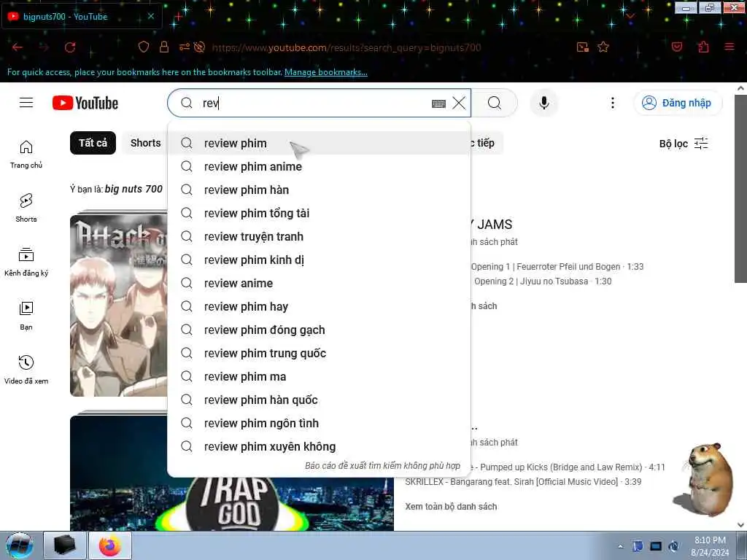Viewport: 747px width, 560px height.
Task: Open the Manage bookmarks link
Action: [326, 72]
